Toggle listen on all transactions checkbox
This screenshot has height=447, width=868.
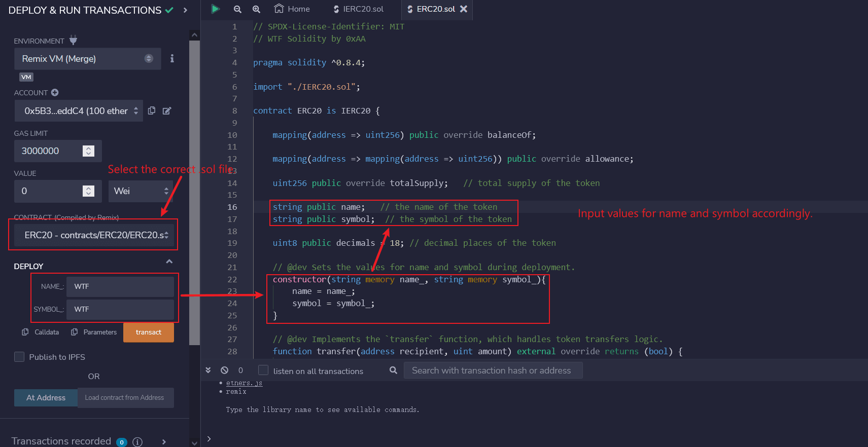point(263,370)
